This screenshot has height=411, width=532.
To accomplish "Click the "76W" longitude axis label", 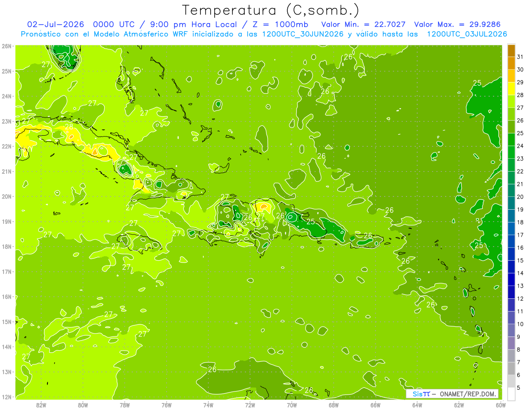I will click(166, 405).
